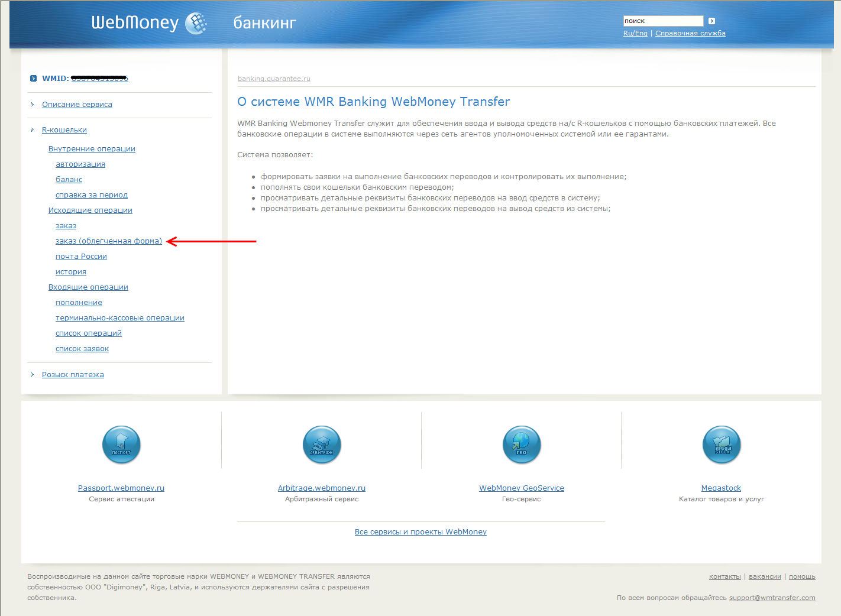This screenshot has width=841, height=616.
Task: Click support@wmtransfer.com email link
Action: pyautogui.click(x=772, y=598)
